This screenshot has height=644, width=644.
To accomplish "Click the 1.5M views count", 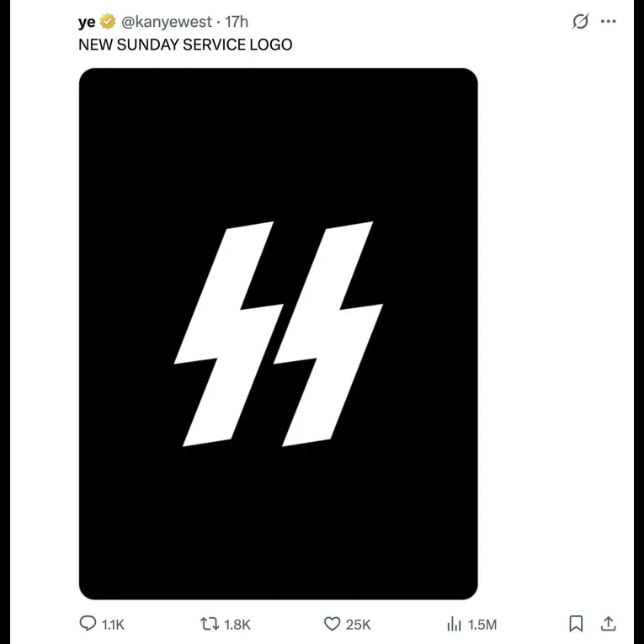I will (x=482, y=625).
